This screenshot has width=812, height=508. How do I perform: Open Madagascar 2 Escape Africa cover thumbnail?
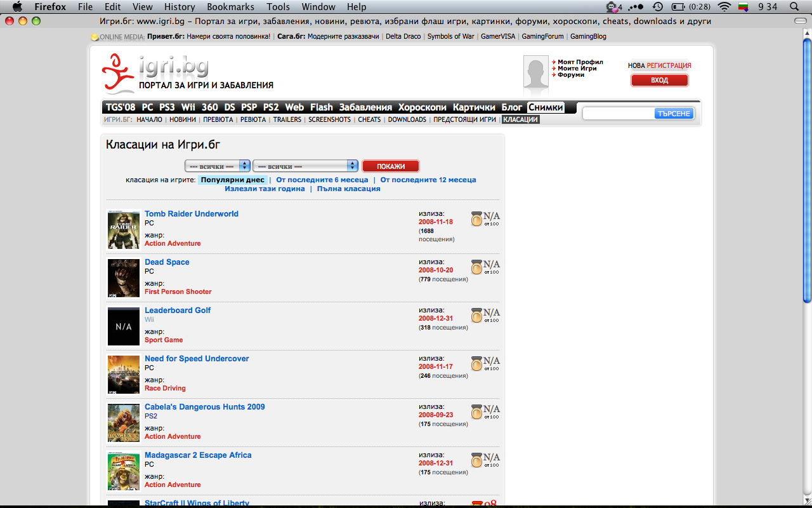click(124, 471)
